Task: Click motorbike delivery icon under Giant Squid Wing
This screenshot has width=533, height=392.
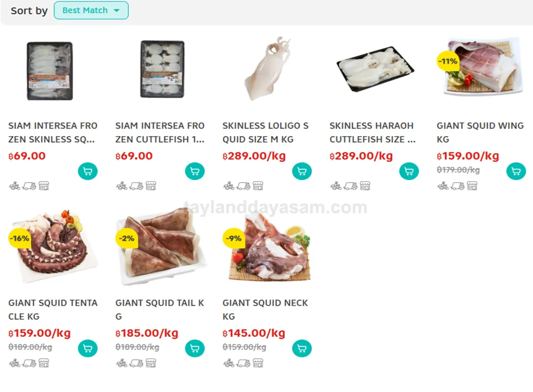Action: click(443, 186)
